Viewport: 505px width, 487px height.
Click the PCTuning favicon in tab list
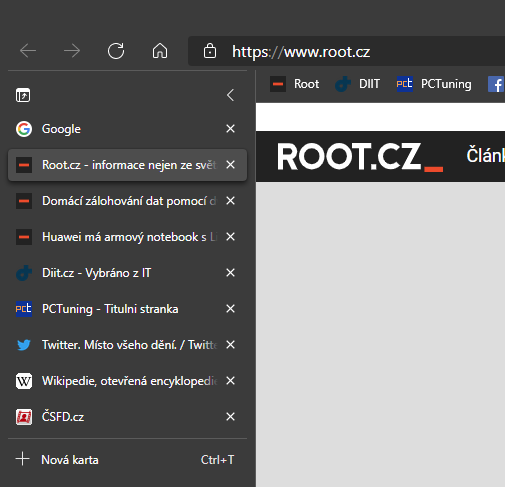click(x=24, y=309)
